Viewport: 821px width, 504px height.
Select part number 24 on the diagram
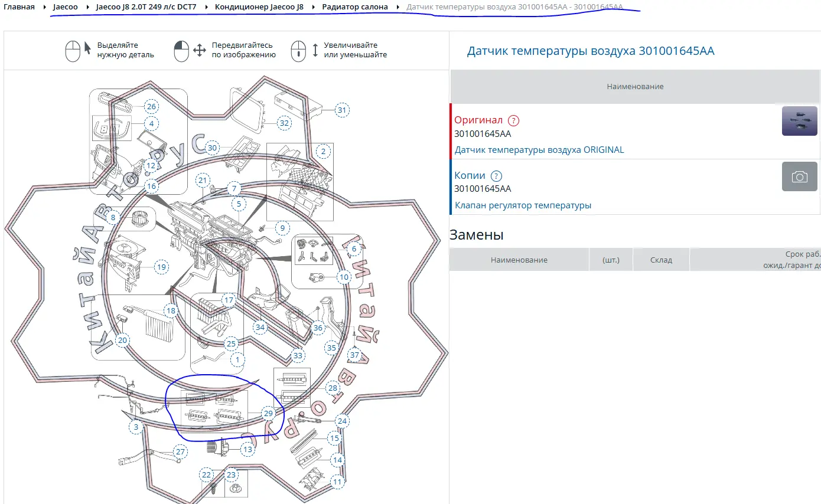(x=342, y=421)
